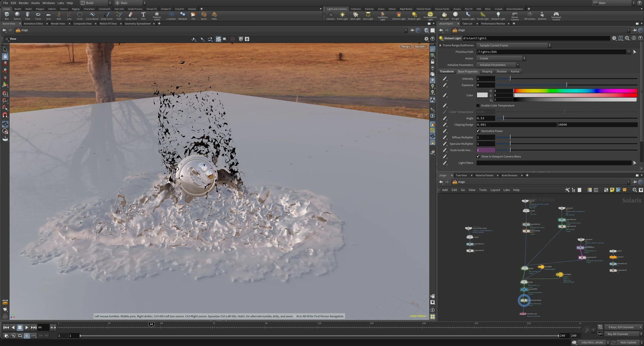
Task: Click the Helix shelf tool
Action: pos(214,15)
